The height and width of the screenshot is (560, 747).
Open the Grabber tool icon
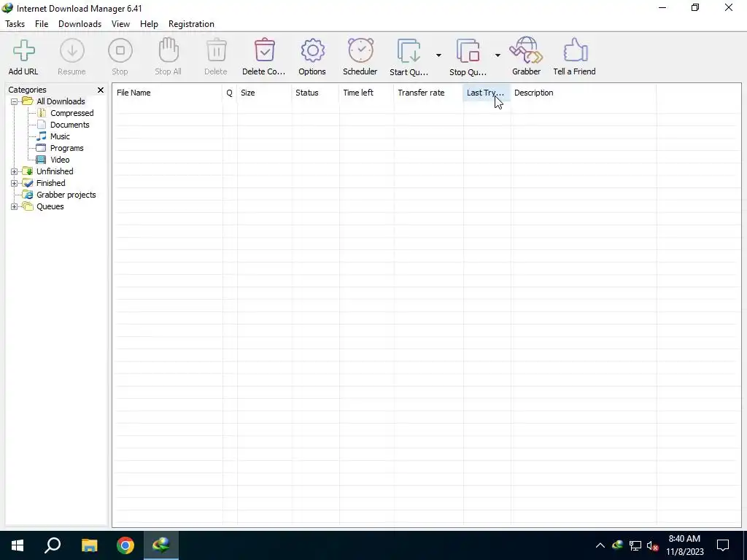(x=526, y=50)
